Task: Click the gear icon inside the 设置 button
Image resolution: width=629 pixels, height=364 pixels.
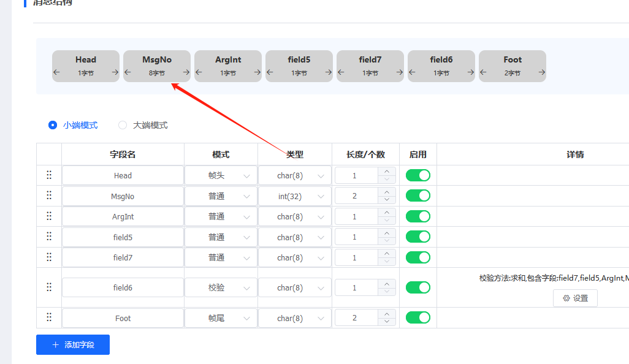Action: 566,298
